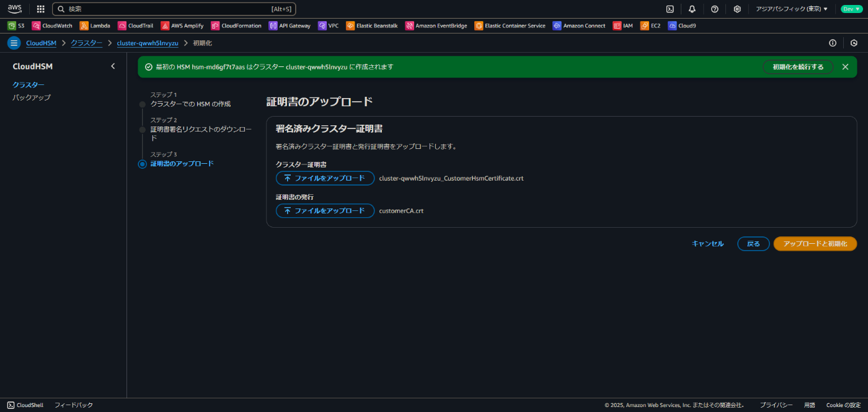The height and width of the screenshot is (412, 868).
Task: Open Cookie の設定 footer link
Action: click(843, 405)
